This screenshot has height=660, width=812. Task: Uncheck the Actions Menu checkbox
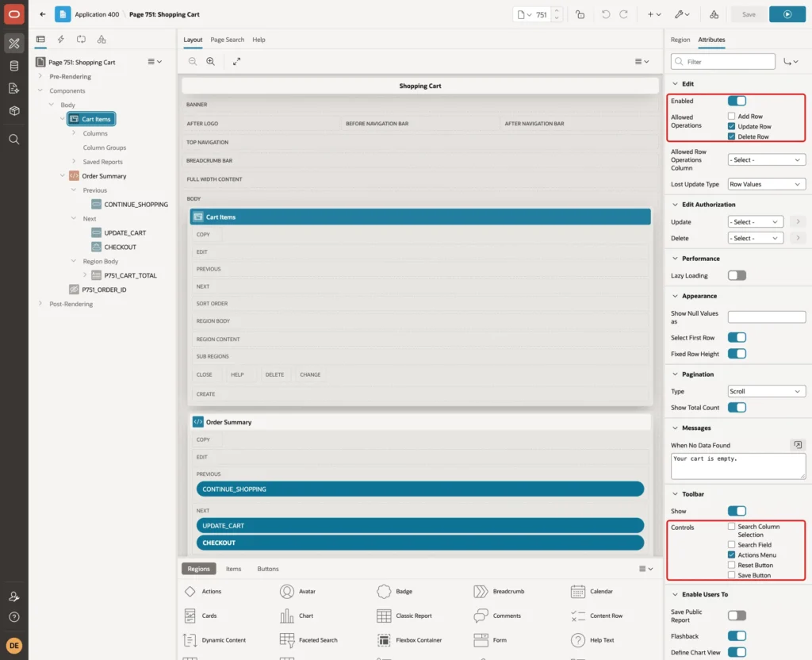[731, 554]
